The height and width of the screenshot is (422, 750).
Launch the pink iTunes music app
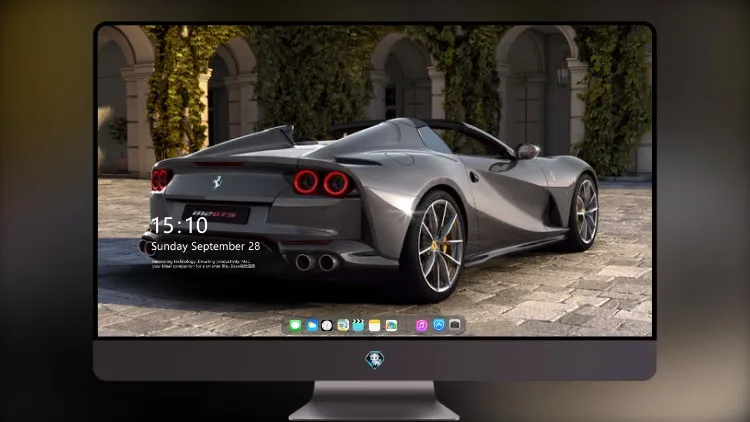421,325
